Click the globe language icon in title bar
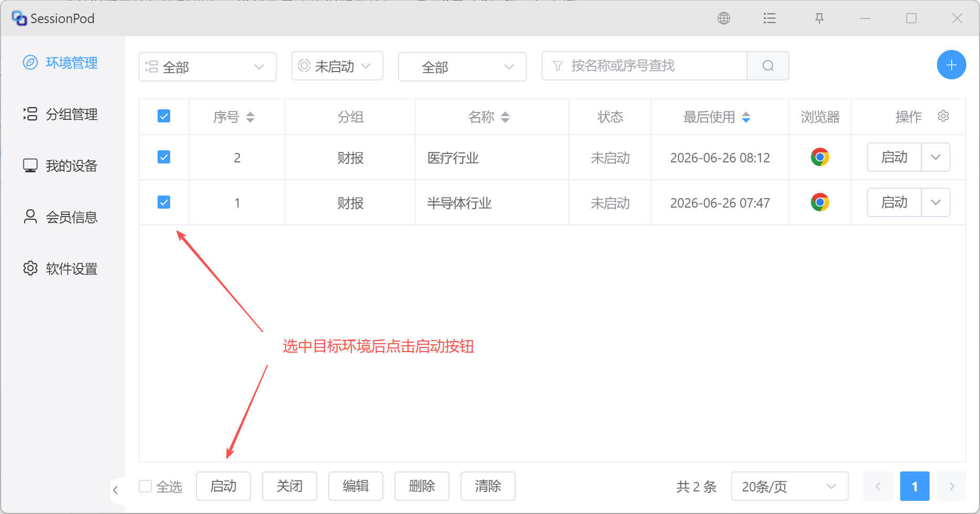 [724, 18]
